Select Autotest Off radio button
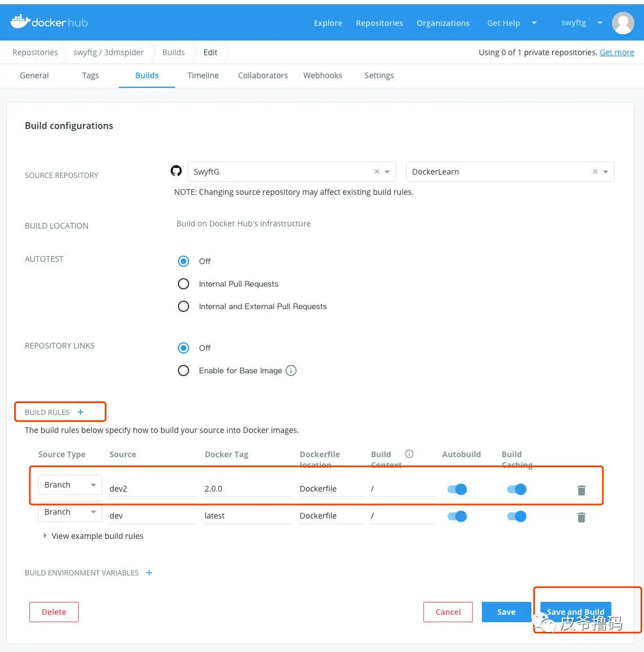 (184, 261)
